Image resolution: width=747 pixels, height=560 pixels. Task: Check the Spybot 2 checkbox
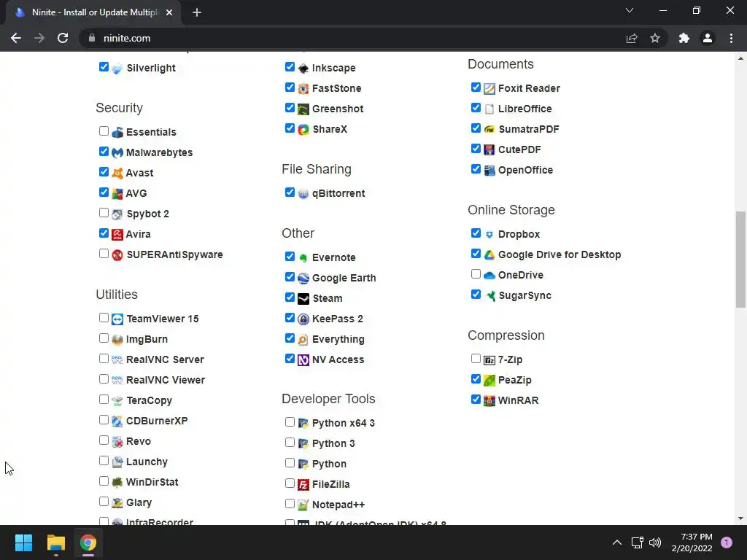coord(104,212)
